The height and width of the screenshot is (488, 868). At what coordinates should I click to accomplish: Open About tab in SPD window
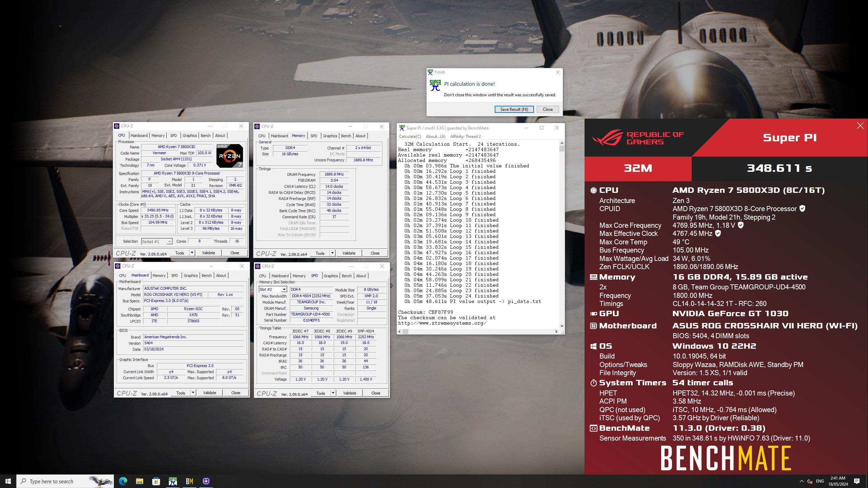click(x=361, y=276)
